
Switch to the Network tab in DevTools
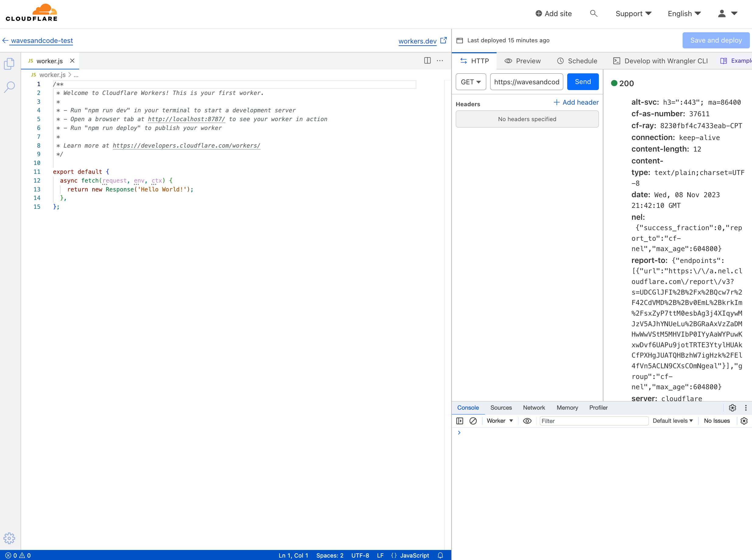pyautogui.click(x=534, y=408)
